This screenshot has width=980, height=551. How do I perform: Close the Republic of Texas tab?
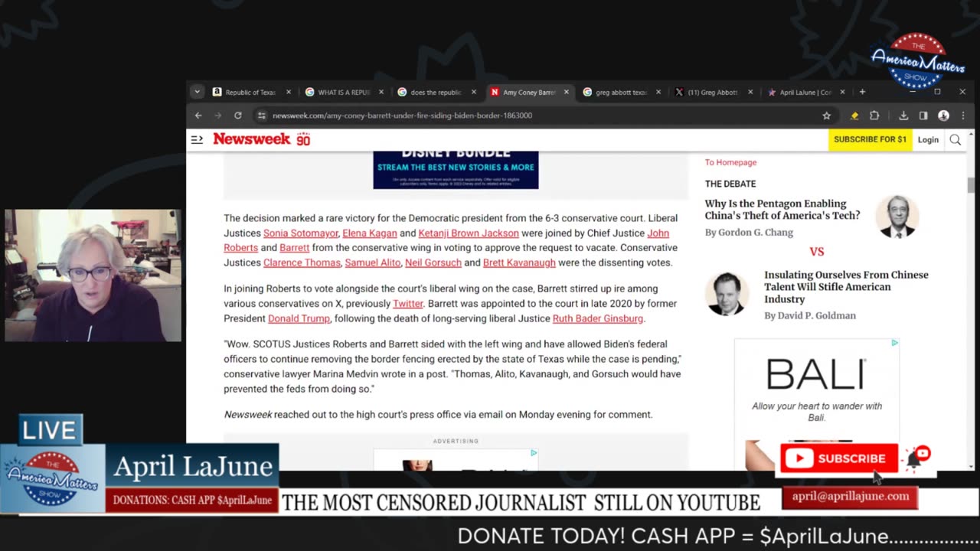pos(289,92)
